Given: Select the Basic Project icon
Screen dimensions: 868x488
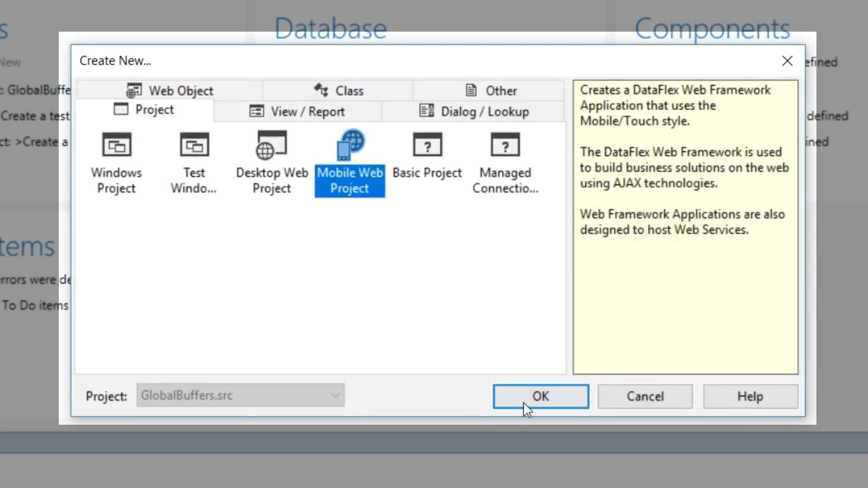Looking at the screenshot, I should pyautogui.click(x=427, y=145).
